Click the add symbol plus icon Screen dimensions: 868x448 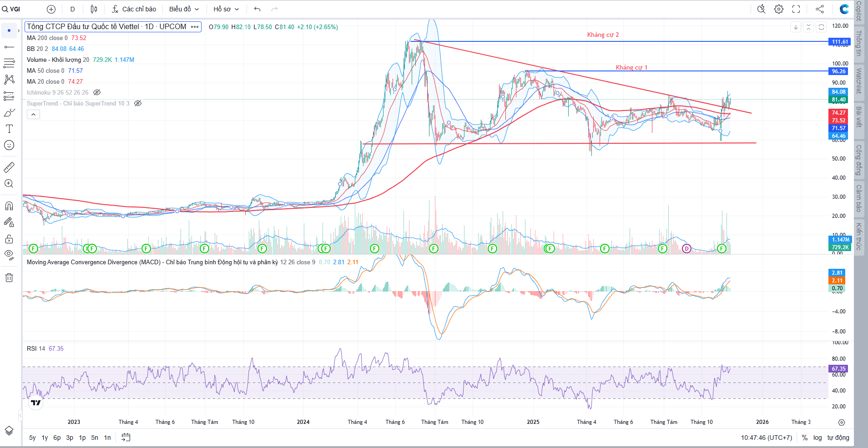tap(51, 9)
